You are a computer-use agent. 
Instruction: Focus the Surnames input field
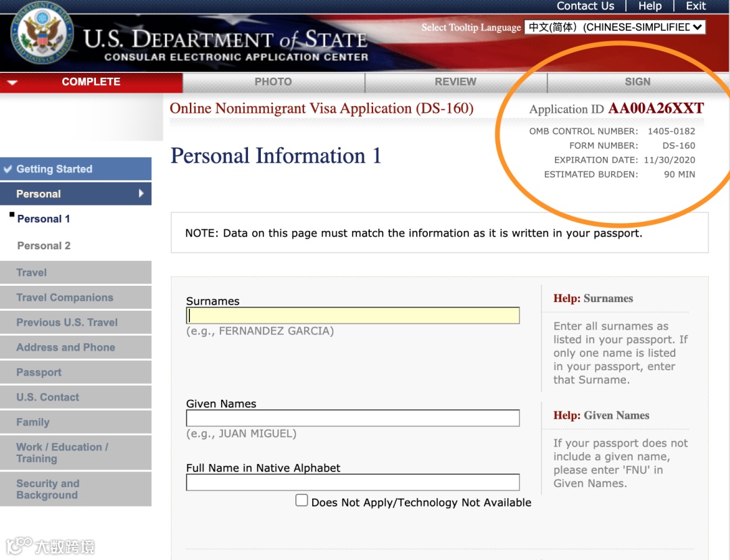[353, 315]
